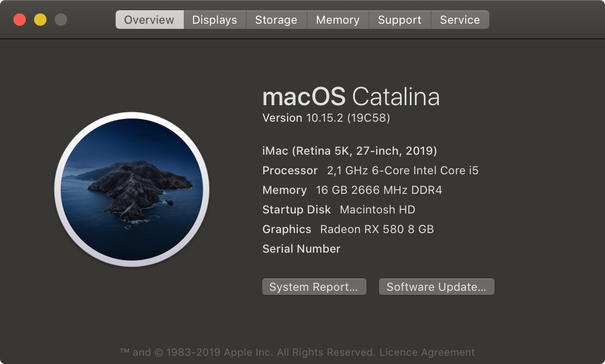605x364 pixels.
Task: Click the Memory label in the specs list
Action: (285, 190)
